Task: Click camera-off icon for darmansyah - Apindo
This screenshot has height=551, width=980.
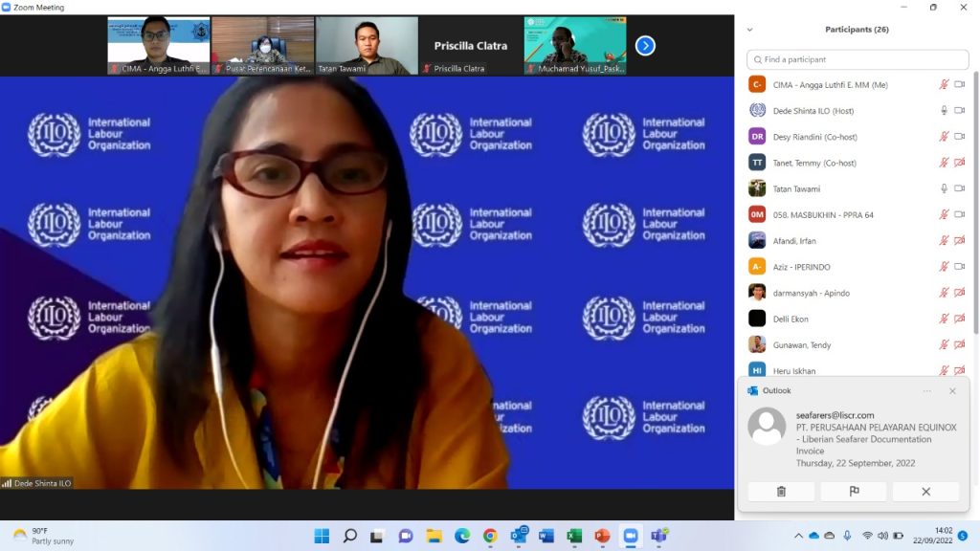Action: tap(959, 293)
